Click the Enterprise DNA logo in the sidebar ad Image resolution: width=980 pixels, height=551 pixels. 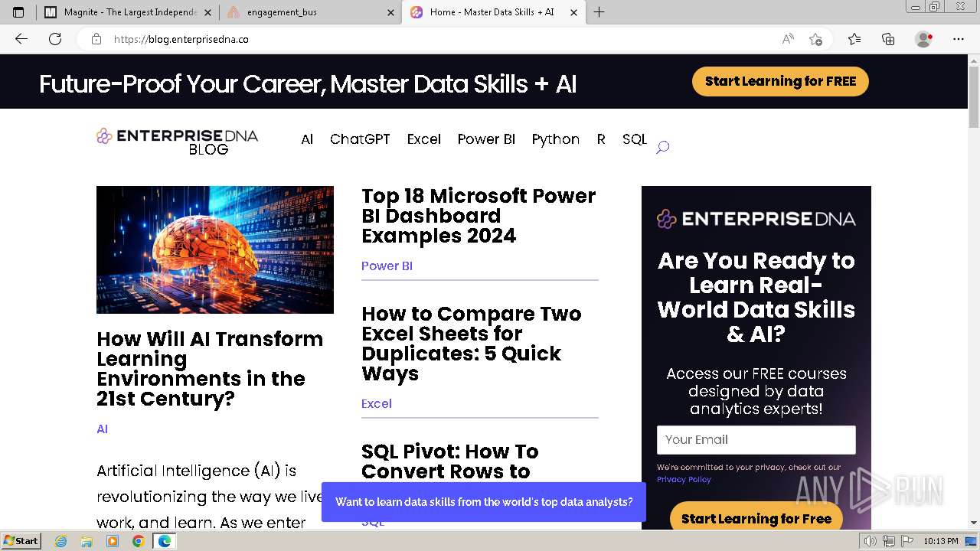[x=756, y=219]
